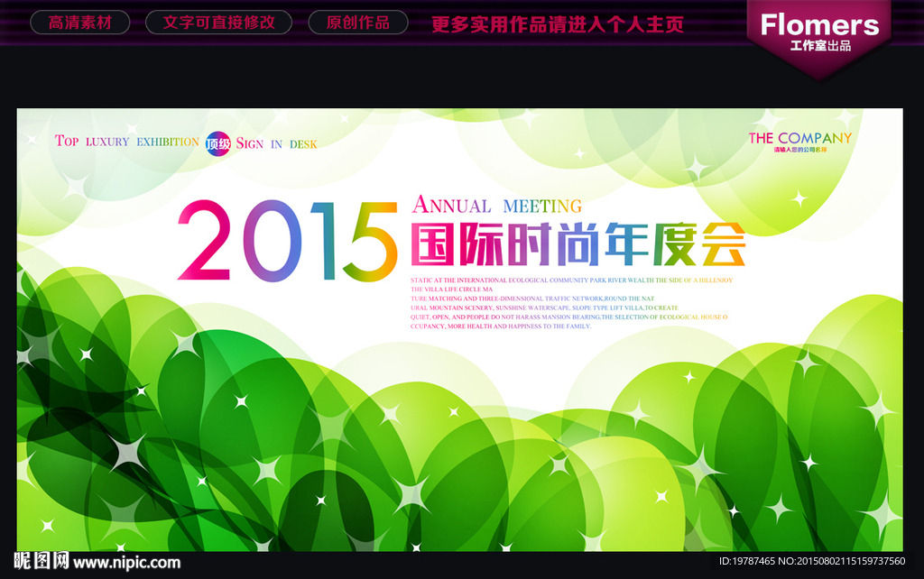
Task: Click the paragraph starting STATIC AT THE INTERNATIONAL
Action: pyautogui.click(x=571, y=303)
